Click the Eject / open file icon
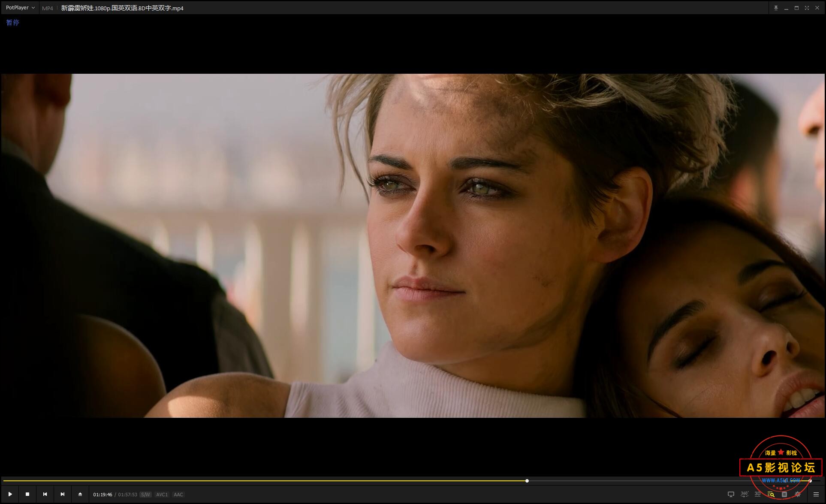Screen dimensions: 826x504 coord(80,494)
